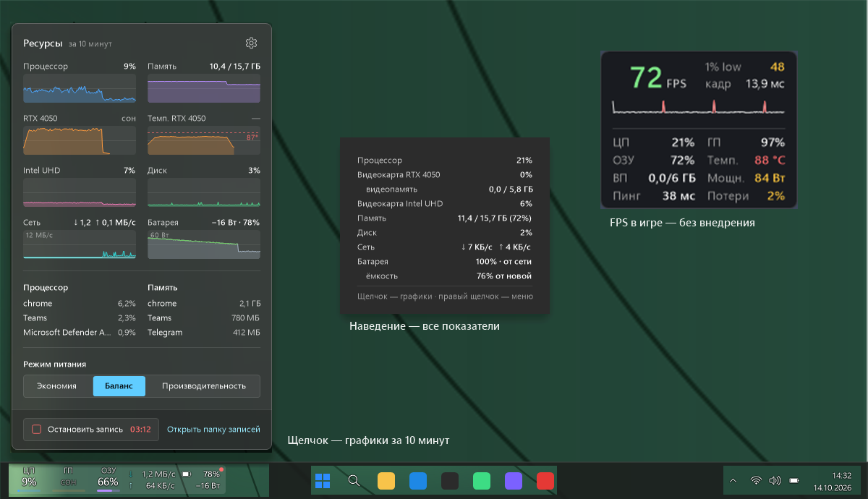Click Батарея 100% · от сети row

click(x=445, y=262)
